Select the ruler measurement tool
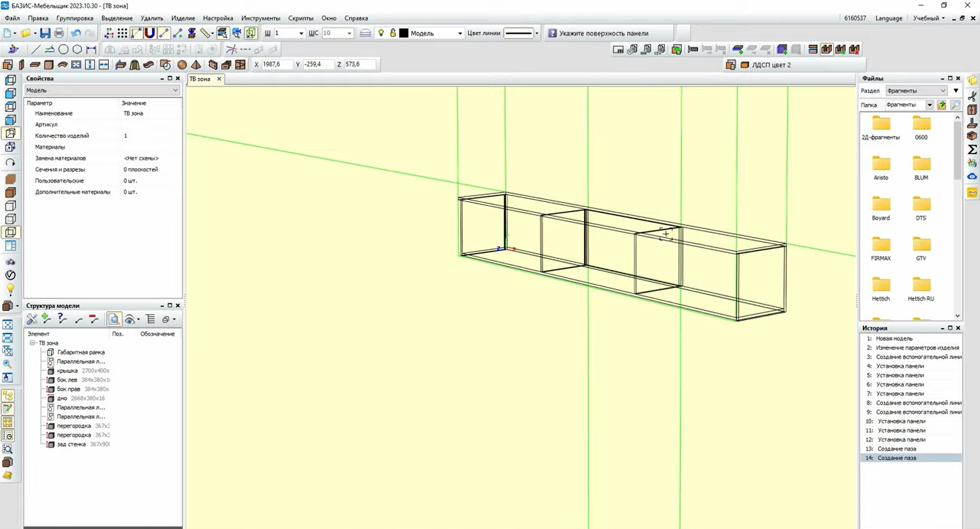 point(205,33)
